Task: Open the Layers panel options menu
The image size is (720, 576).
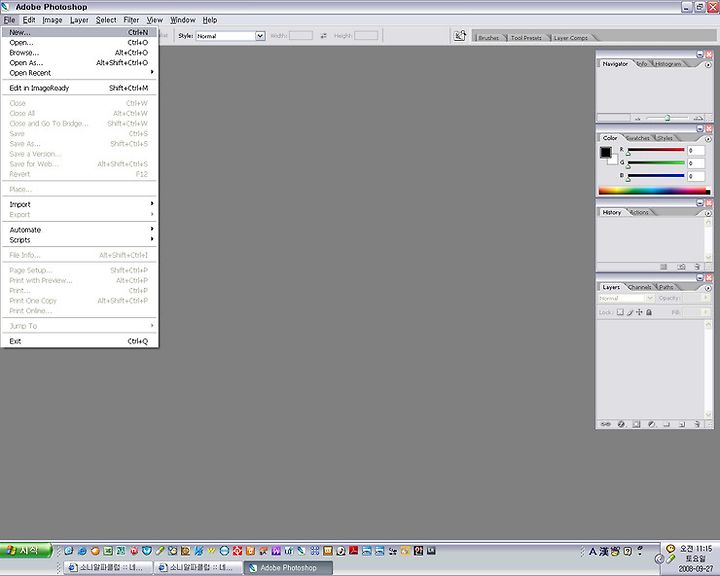Action: pyautogui.click(x=708, y=288)
